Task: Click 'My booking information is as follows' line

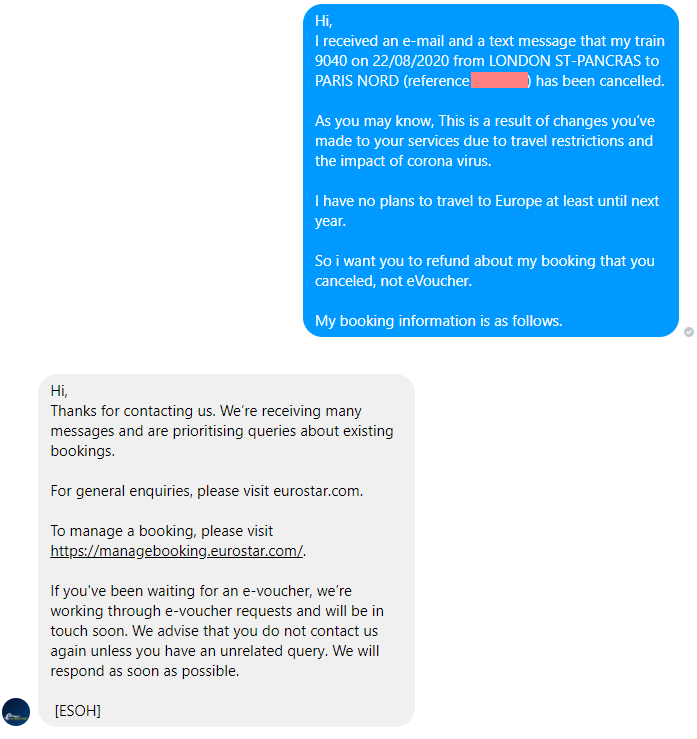Action: point(439,321)
